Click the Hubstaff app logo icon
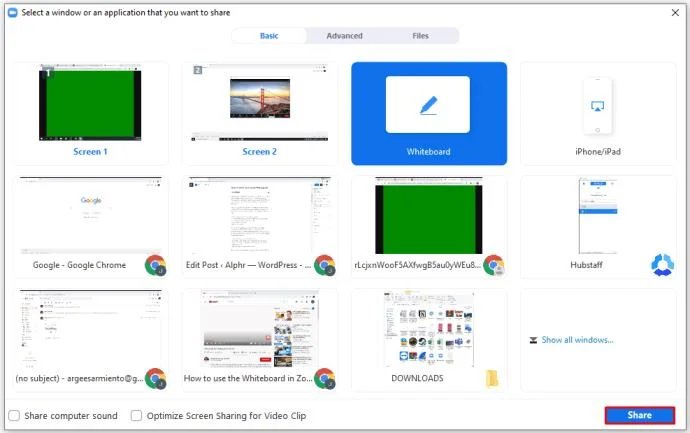 point(662,265)
